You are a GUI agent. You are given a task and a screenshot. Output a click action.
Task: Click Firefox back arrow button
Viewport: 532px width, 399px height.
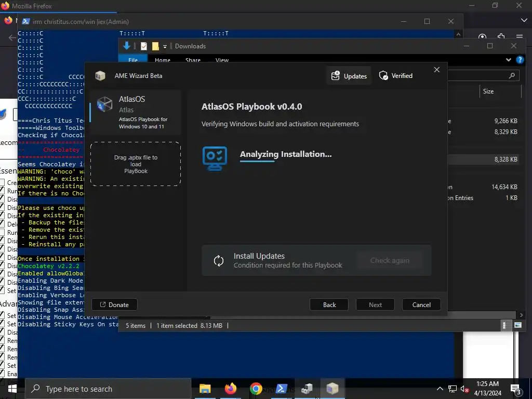coord(12,37)
